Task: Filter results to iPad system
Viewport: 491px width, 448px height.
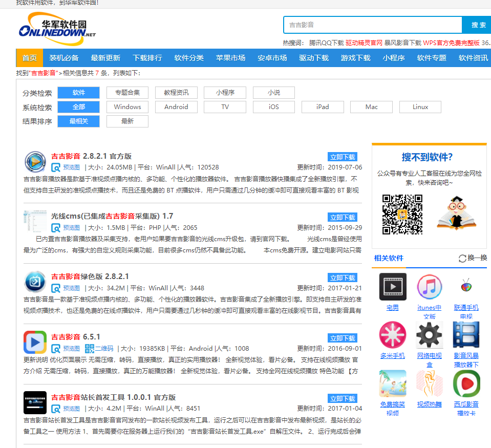Action: (323, 107)
